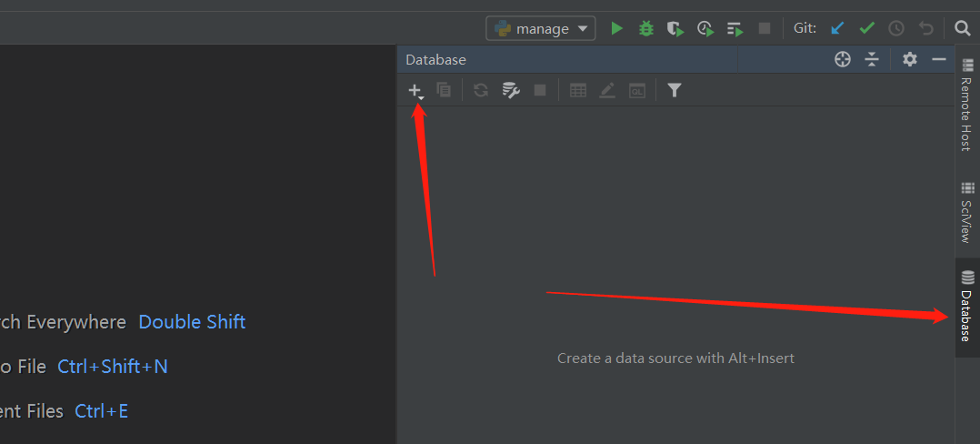Open Search Everywhere magnifier icon
This screenshot has width=980, height=444.
pyautogui.click(x=963, y=28)
